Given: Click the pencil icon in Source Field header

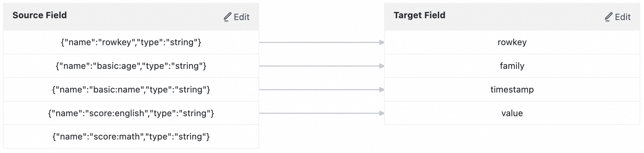Looking at the screenshot, I should [x=227, y=17].
